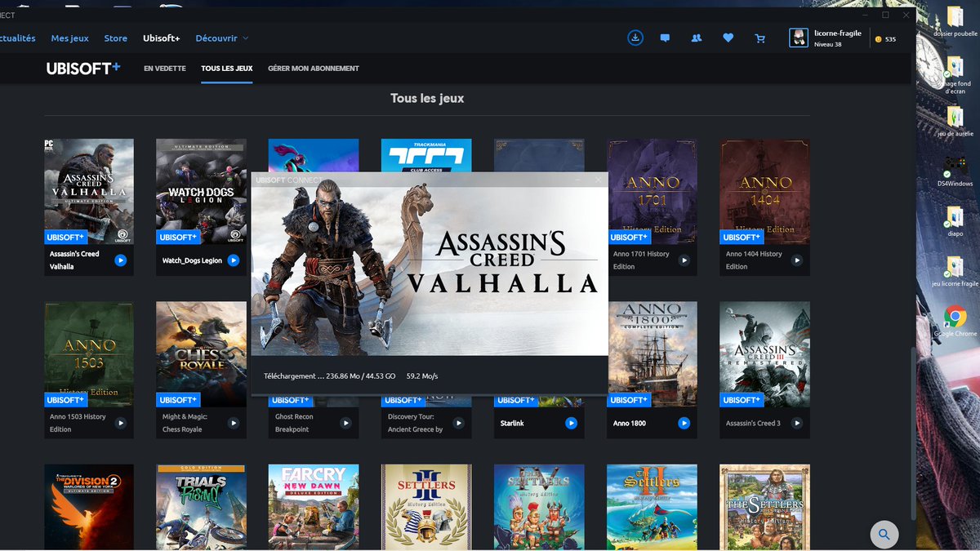This screenshot has width=980, height=551.
Task: Click the Starlink title text
Action: tap(512, 423)
